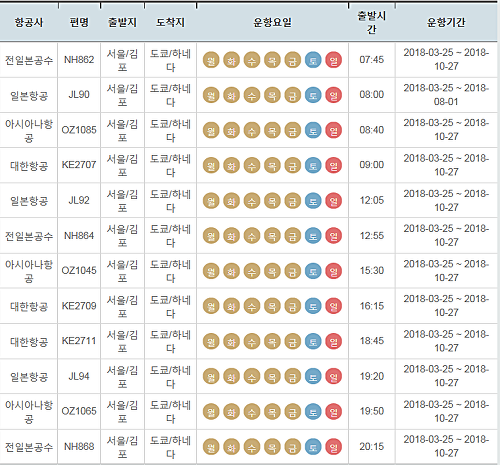Click the Tuesday badge in the JL90 row

[x=231, y=95]
